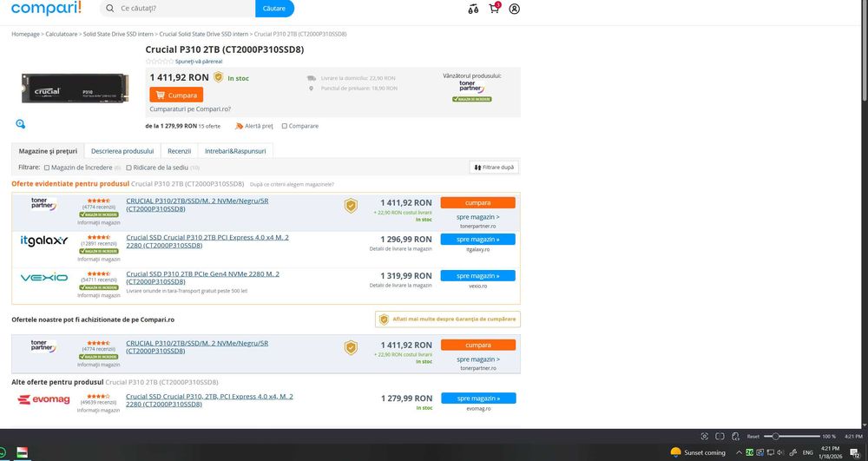868x461 pixels.
Task: Click the toner partner seller logo under Vânzătorul produsului
Action: tap(471, 87)
